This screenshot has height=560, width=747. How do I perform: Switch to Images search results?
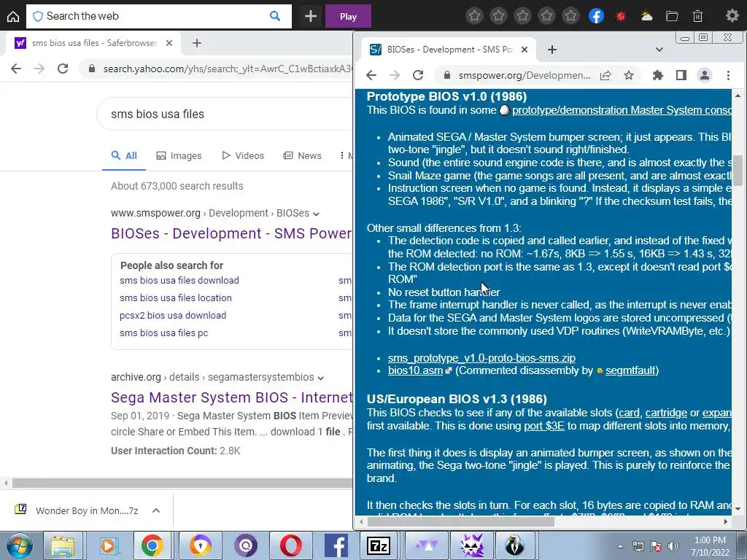point(179,156)
